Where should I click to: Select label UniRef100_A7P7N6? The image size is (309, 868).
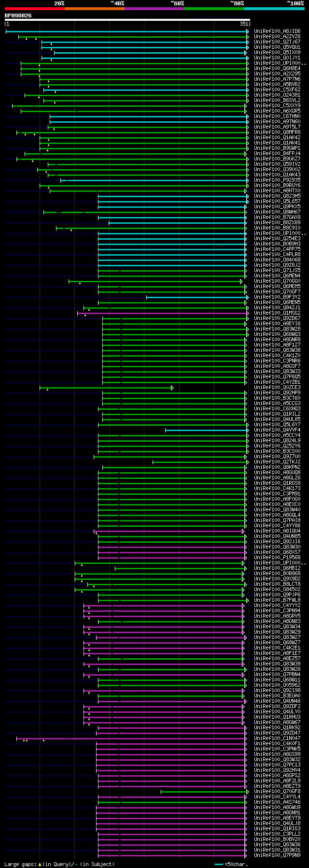[x=277, y=79]
